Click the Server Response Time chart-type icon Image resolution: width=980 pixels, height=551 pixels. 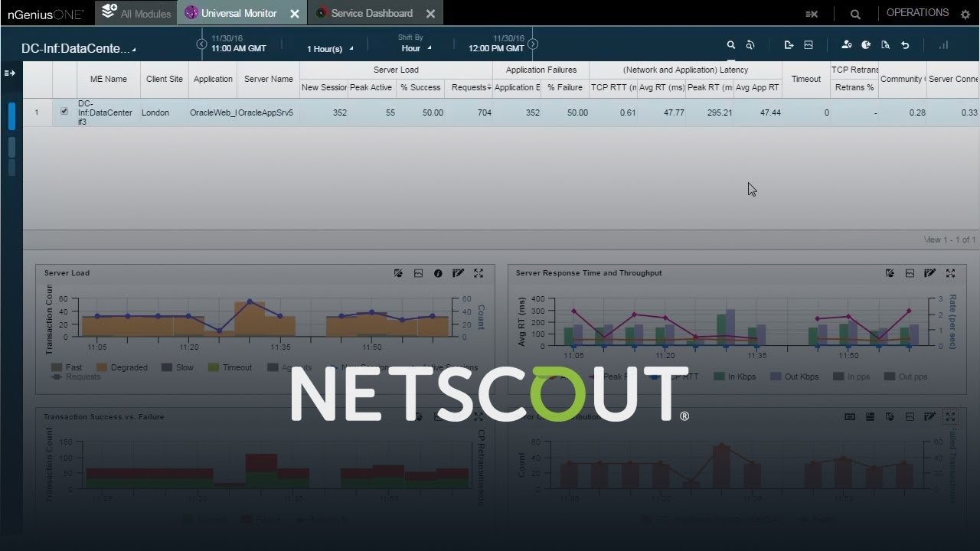pyautogui.click(x=890, y=273)
